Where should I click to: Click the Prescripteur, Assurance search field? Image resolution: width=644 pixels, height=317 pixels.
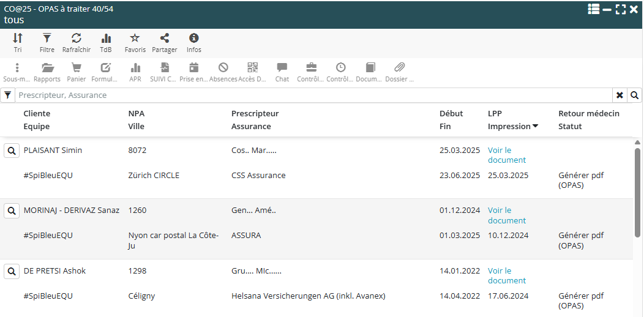tap(312, 95)
